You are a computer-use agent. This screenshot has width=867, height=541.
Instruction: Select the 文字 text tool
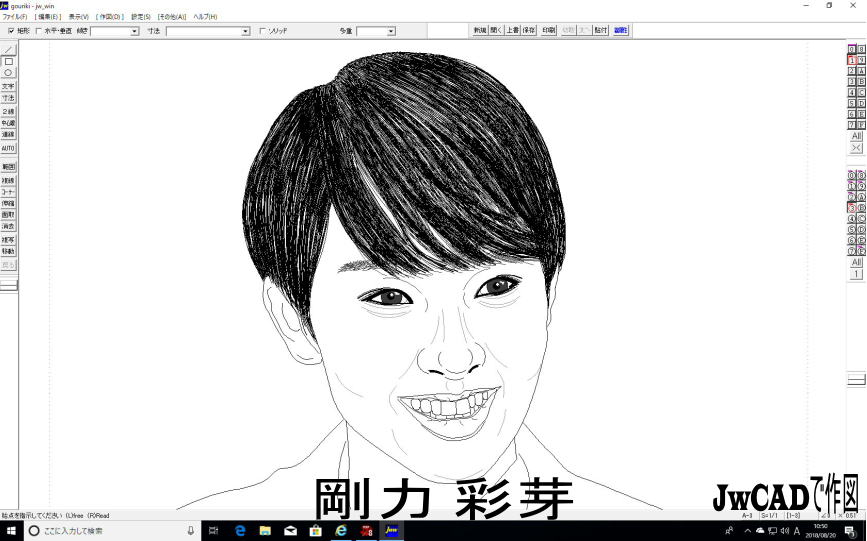click(x=8, y=86)
